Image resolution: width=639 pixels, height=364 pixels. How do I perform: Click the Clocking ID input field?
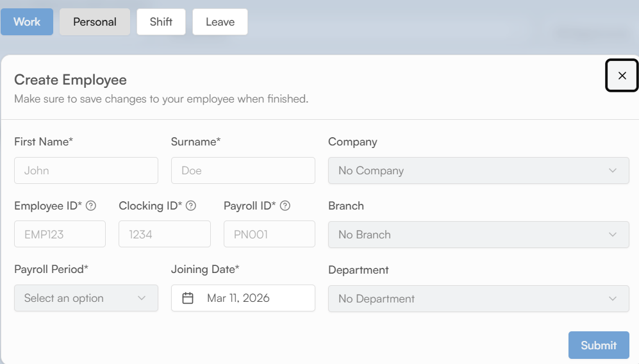[164, 235]
